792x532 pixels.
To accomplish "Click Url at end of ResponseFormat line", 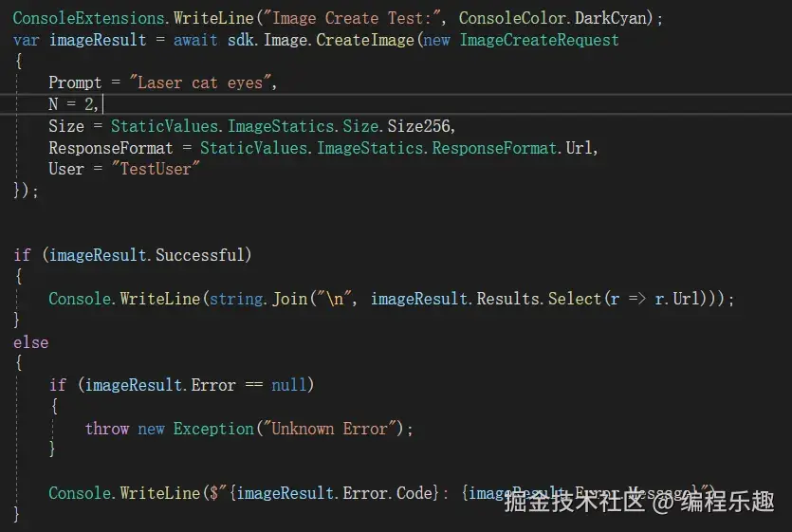I will point(579,148).
